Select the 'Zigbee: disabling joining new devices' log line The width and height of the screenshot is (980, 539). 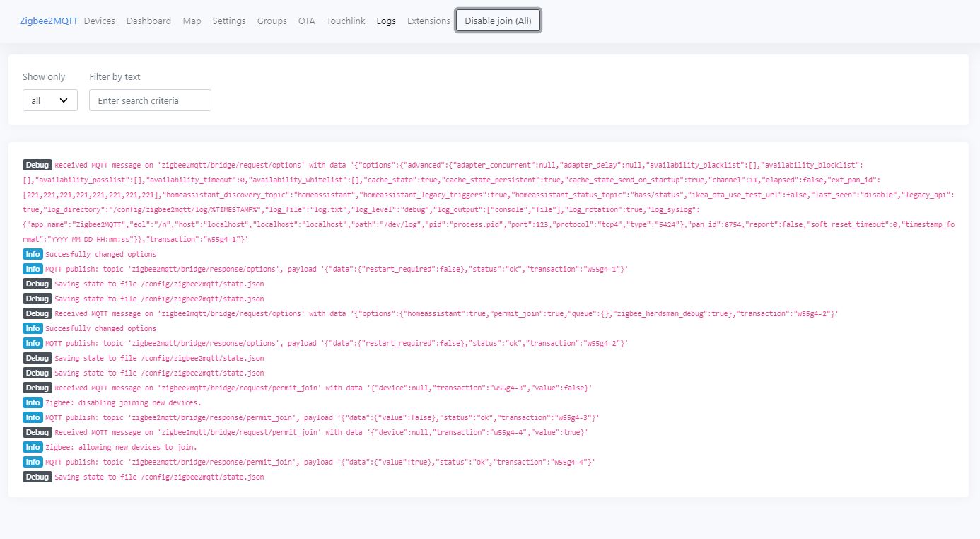click(x=123, y=402)
